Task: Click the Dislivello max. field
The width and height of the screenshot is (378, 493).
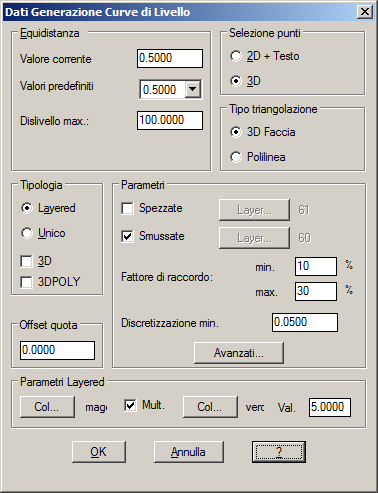Action: click(x=170, y=120)
